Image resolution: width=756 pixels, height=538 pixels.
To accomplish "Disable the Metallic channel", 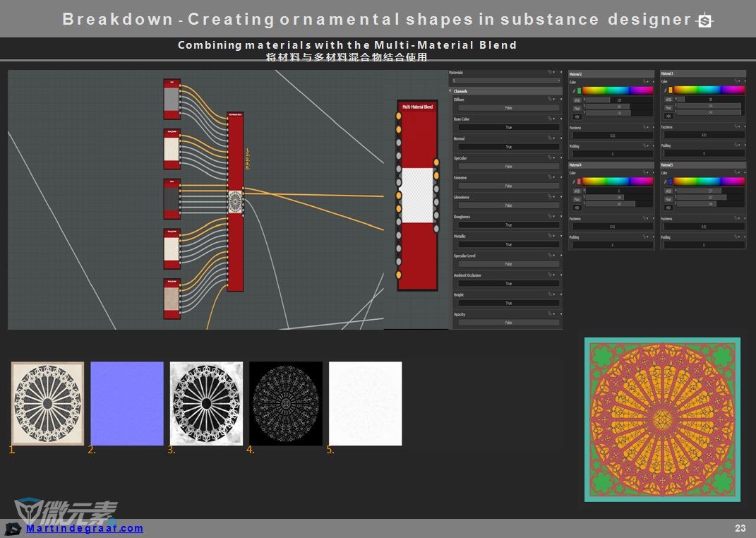I will [x=509, y=244].
